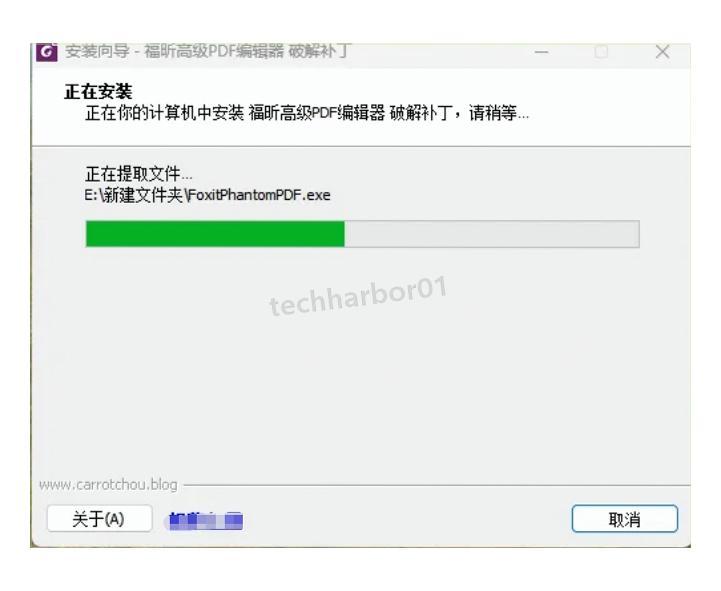Click the horizontal divider right of carrotchou.blog
This screenshot has width=721, height=591.
(437, 485)
